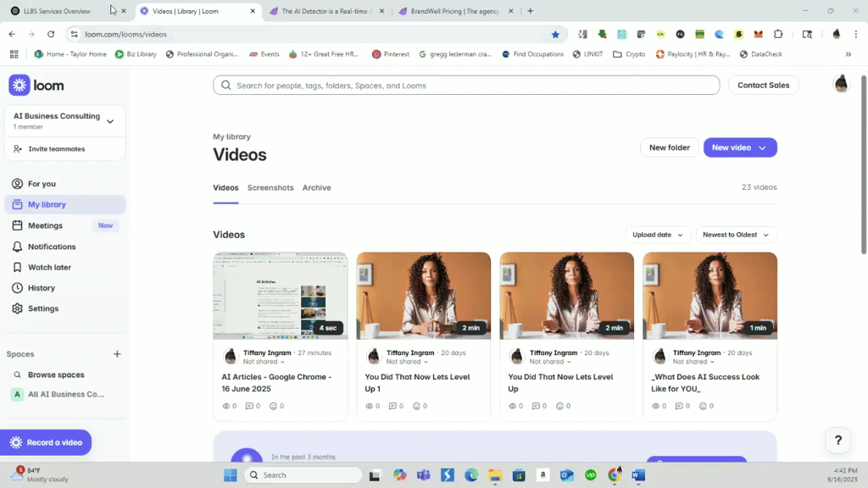The image size is (868, 488).
Task: Click the browser back arrow
Action: coord(12,34)
